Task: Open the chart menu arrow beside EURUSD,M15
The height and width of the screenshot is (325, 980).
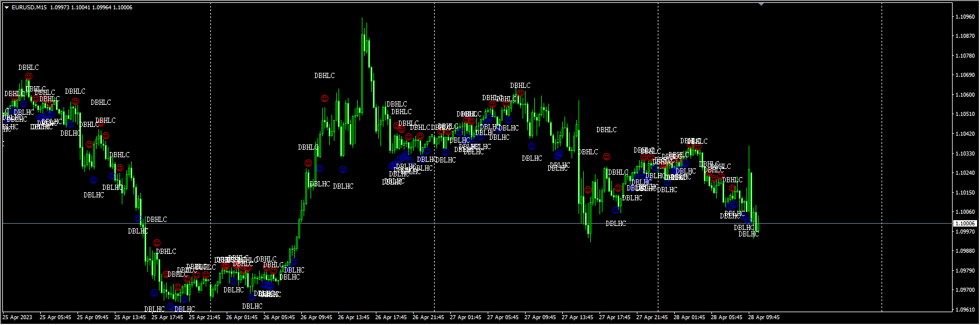Action: [x=6, y=8]
